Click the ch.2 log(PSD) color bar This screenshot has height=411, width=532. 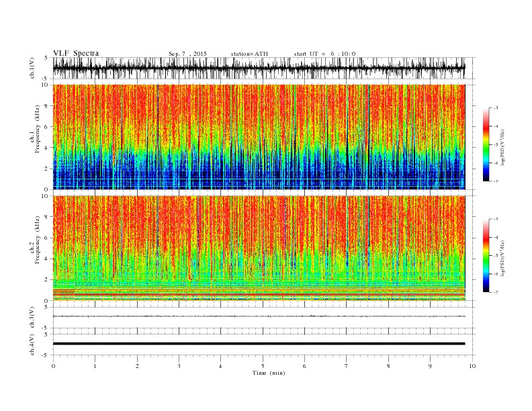pos(486,256)
